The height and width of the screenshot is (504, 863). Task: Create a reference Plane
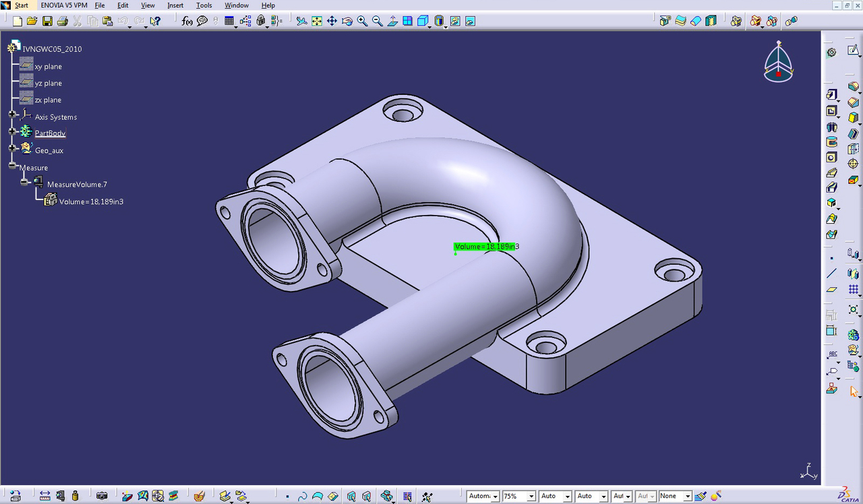[x=831, y=290]
